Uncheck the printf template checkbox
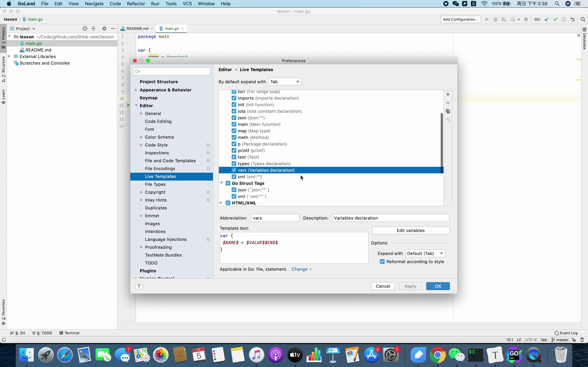The width and height of the screenshot is (588, 367). 234,151
